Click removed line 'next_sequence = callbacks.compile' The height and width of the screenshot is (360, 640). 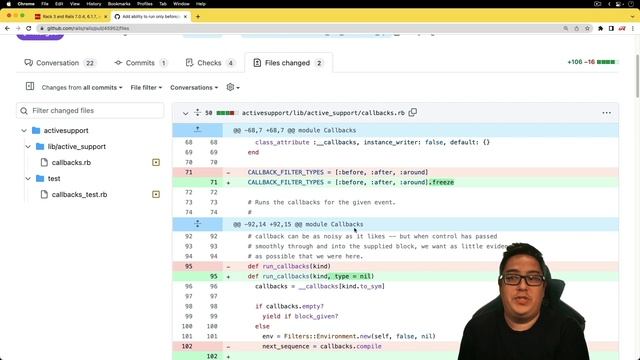point(322,347)
